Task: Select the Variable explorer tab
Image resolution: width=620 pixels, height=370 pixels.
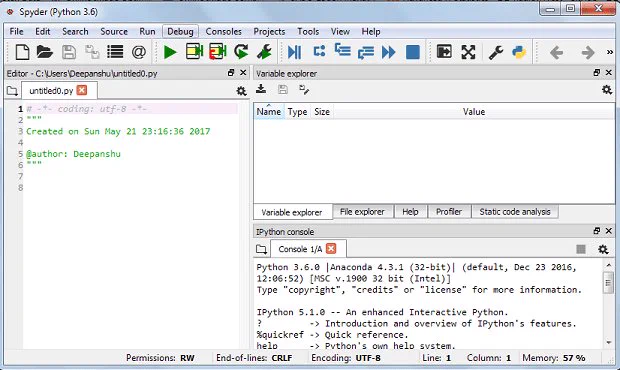Action: pyautogui.click(x=292, y=212)
